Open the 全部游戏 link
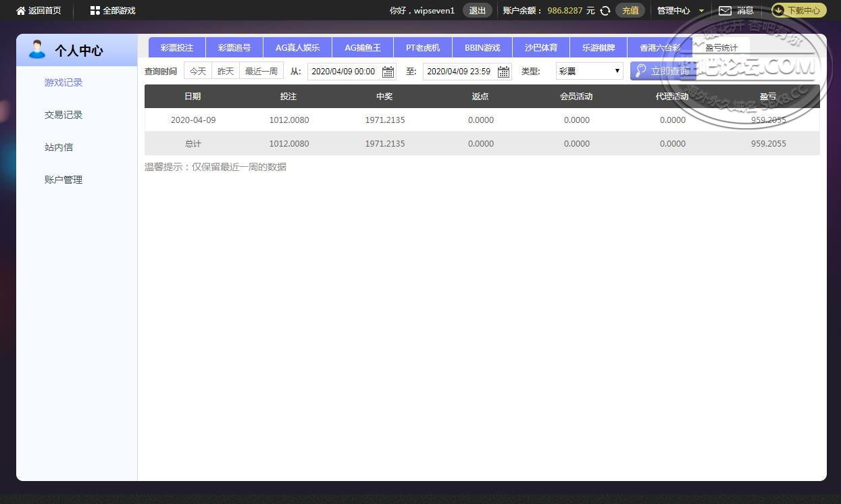Image resolution: width=841 pixels, height=504 pixels. click(x=119, y=11)
